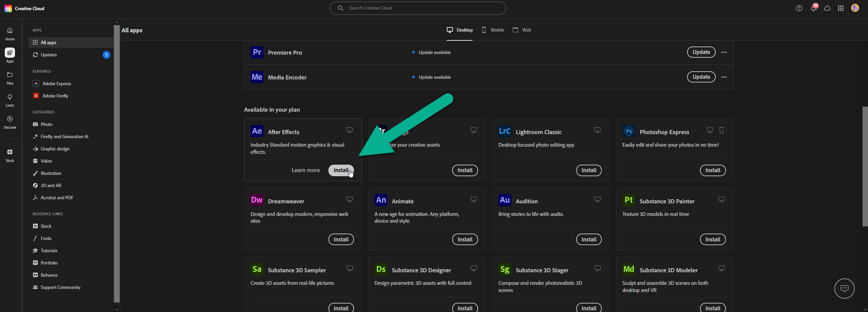Open the Help question mark icon
868x312 pixels.
coord(799,8)
